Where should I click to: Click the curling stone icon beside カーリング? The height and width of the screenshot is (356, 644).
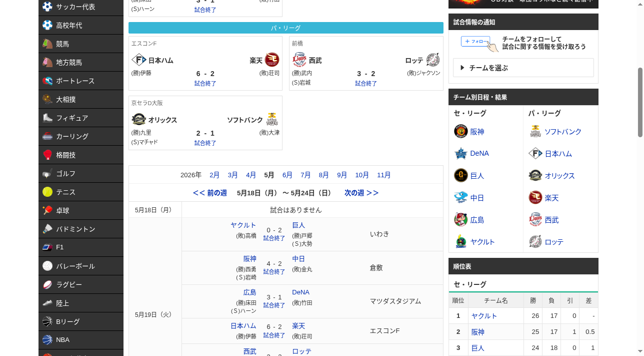pos(47,136)
